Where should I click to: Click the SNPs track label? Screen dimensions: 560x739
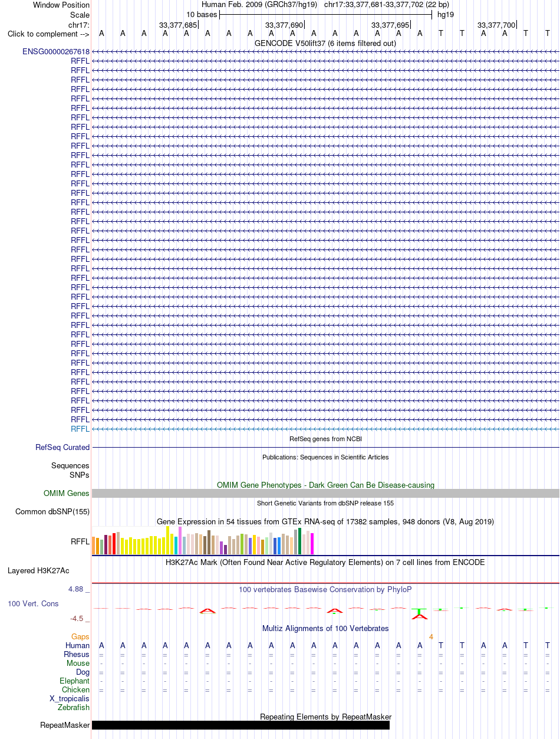[80, 475]
